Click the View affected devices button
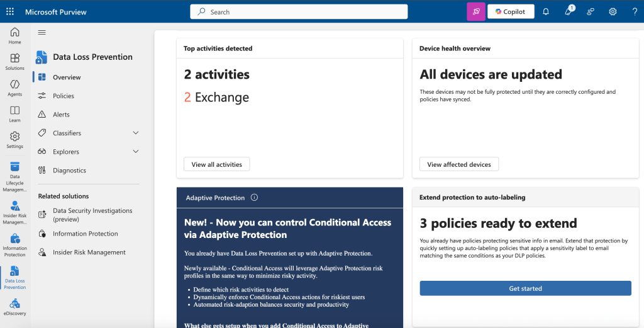 (x=459, y=164)
